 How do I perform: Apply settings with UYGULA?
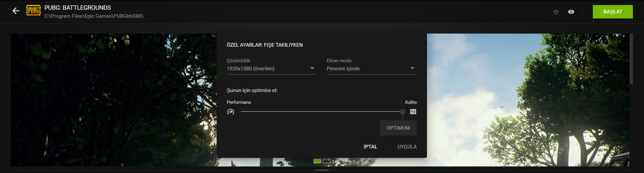click(407, 147)
